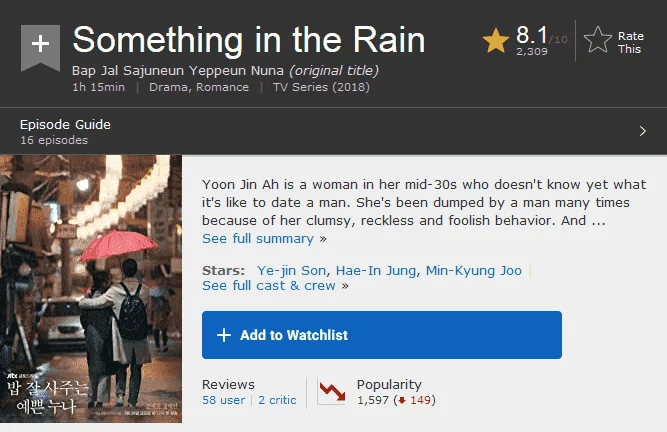Open Hae-In Jung's profile link

[x=376, y=271]
